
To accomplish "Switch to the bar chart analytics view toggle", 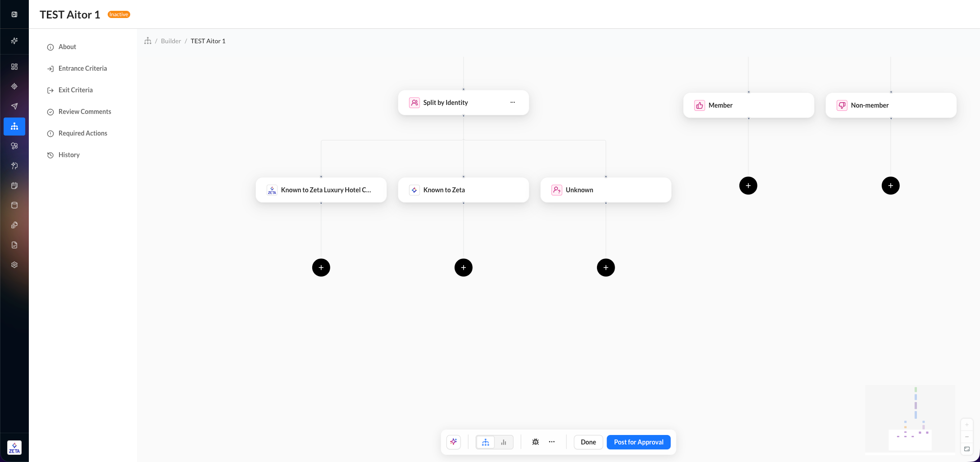I will coord(504,442).
